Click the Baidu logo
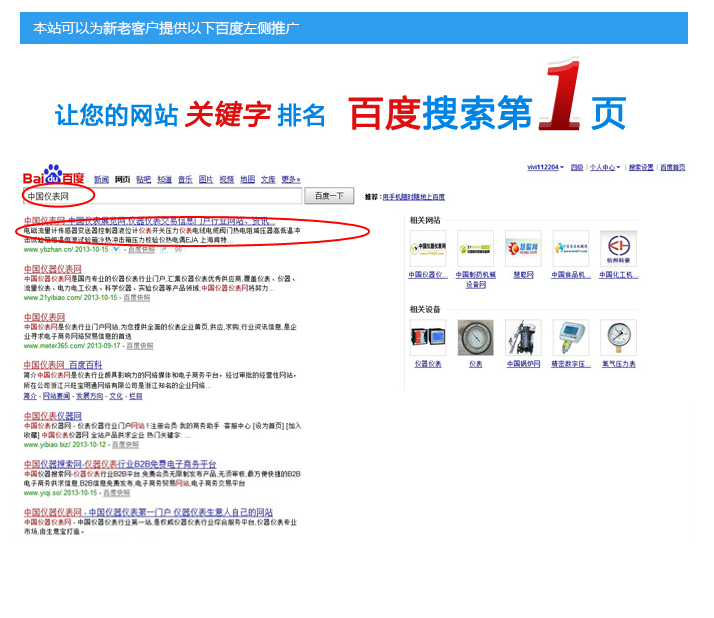Viewport: 714px width, 618px height. click(x=53, y=176)
